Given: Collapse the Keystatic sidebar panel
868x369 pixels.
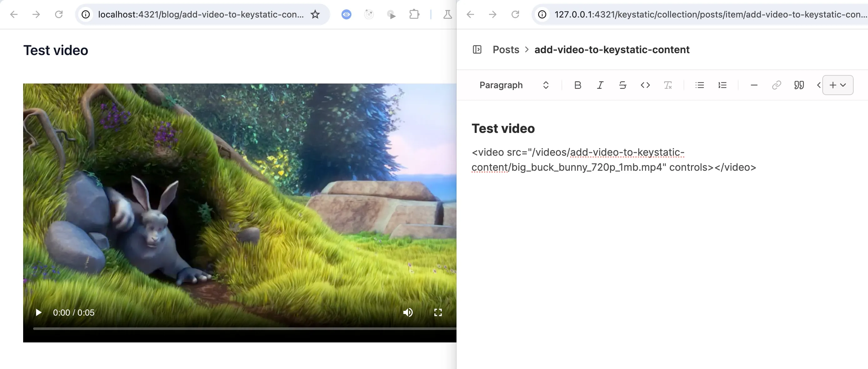Looking at the screenshot, I should coord(477,49).
